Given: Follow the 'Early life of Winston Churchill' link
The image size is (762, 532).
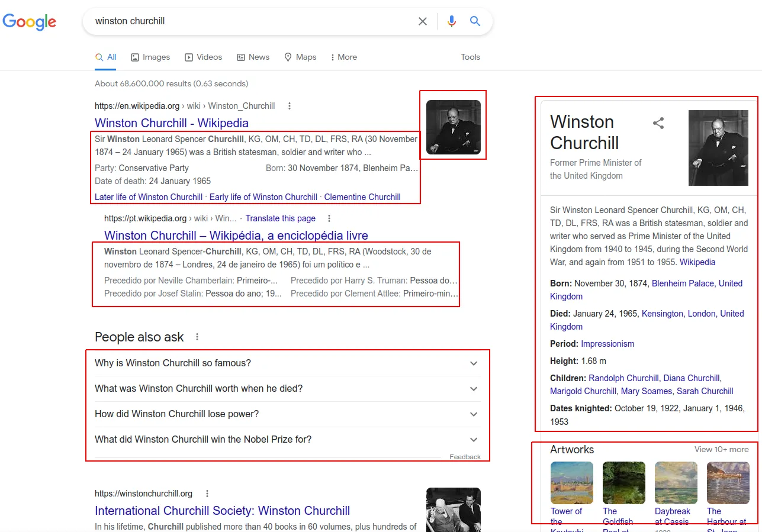Looking at the screenshot, I should click(263, 197).
